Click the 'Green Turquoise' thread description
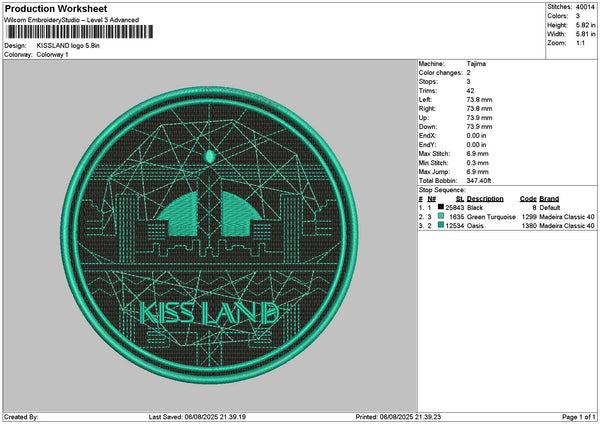 491,217
